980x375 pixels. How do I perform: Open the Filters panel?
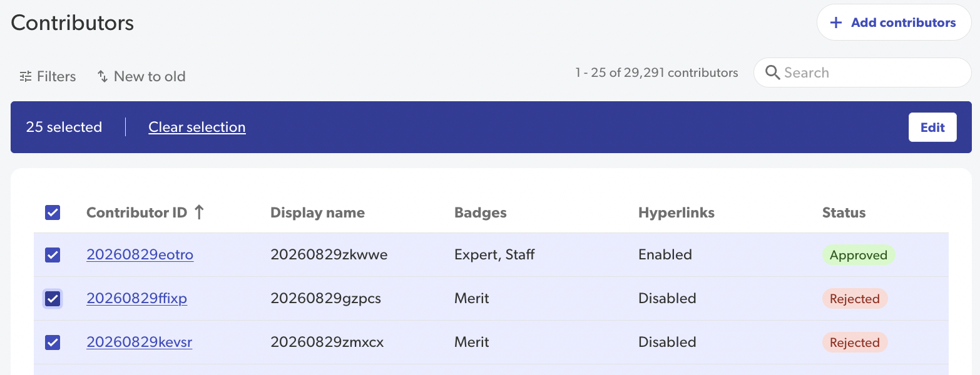48,76
